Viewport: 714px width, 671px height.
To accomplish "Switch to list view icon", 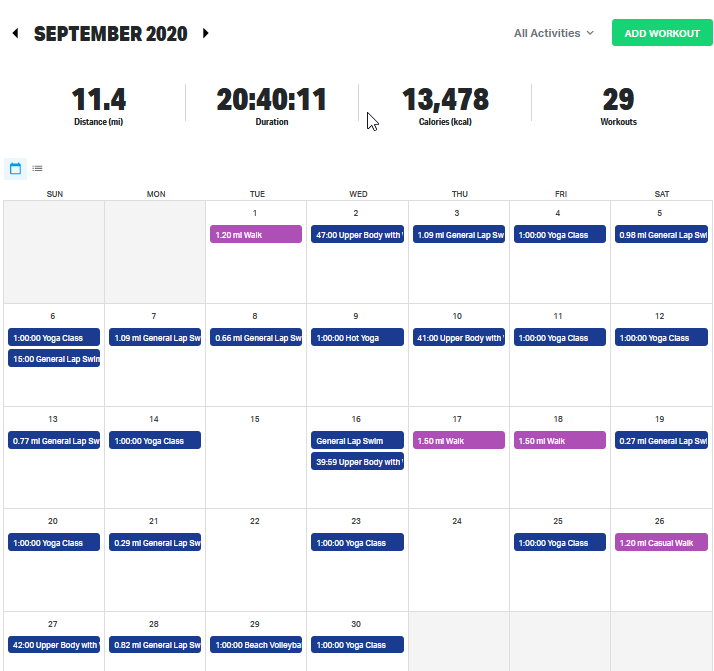I will coord(37,169).
